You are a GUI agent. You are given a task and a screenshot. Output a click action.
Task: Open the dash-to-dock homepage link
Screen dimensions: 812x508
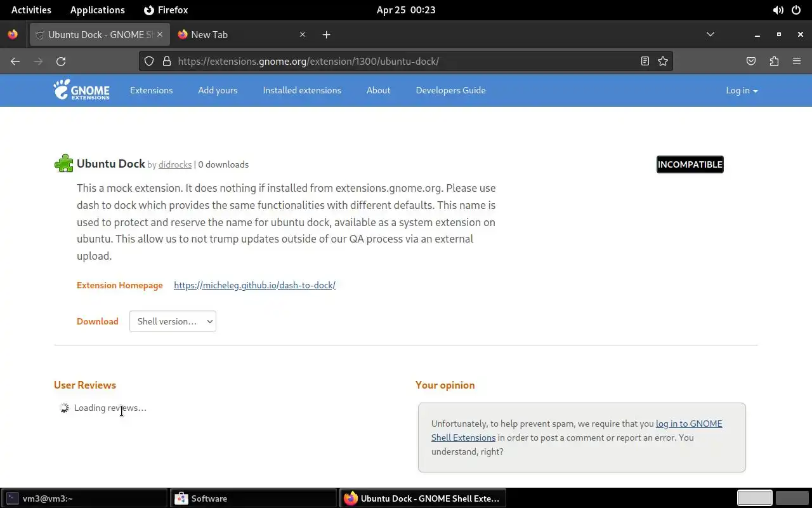tap(254, 285)
